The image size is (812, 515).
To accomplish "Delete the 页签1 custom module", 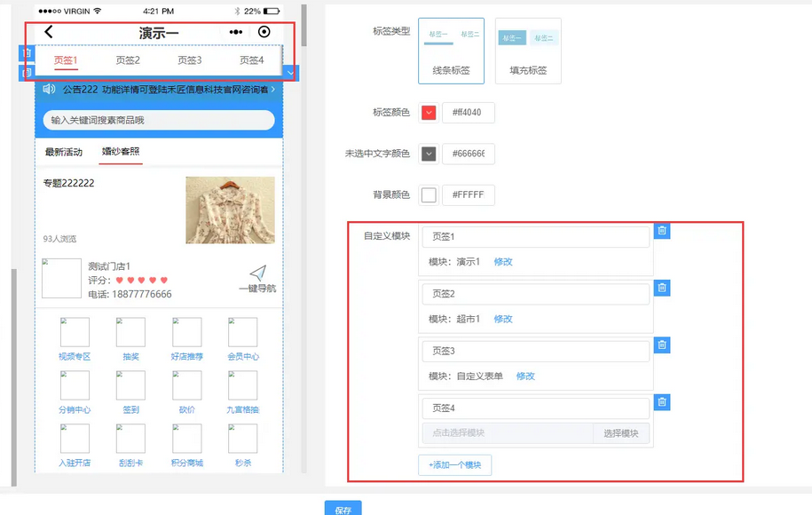I will click(662, 231).
